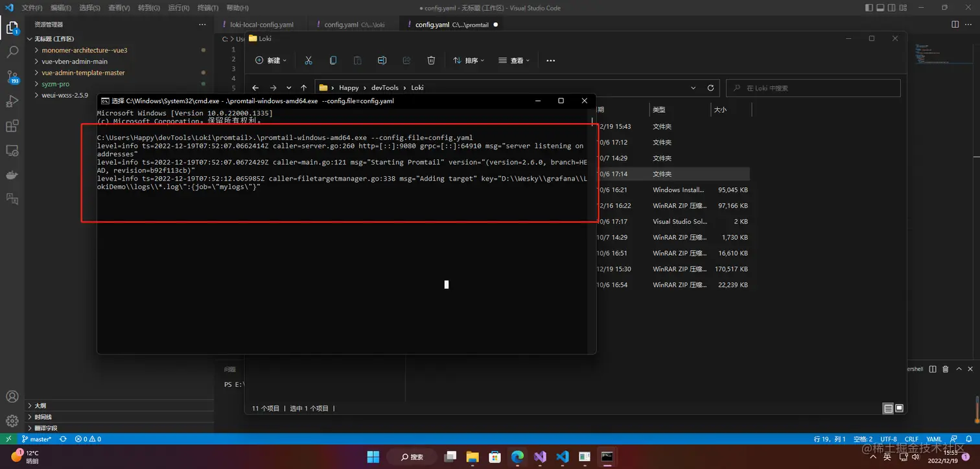
Task: Open the Accounts icon in the activity bar
Action: coord(12,396)
